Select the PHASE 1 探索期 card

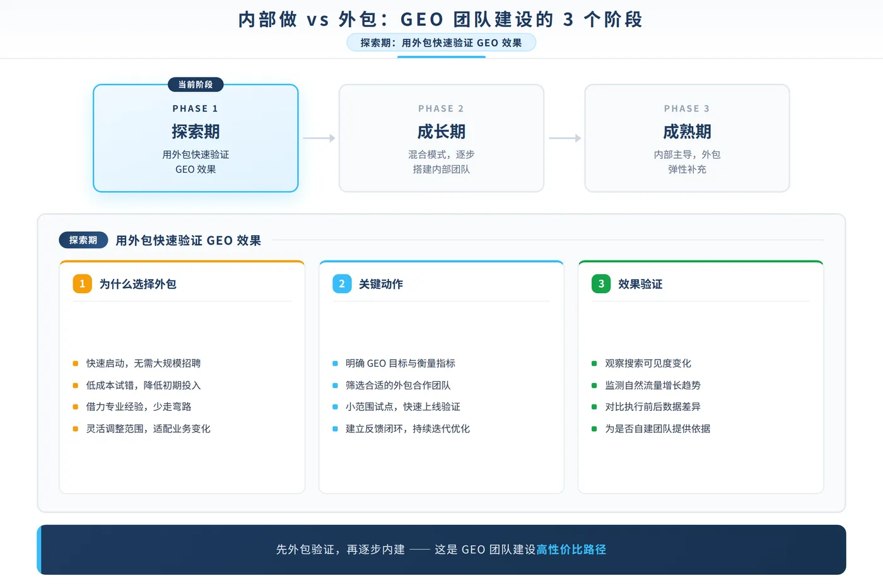(196, 138)
